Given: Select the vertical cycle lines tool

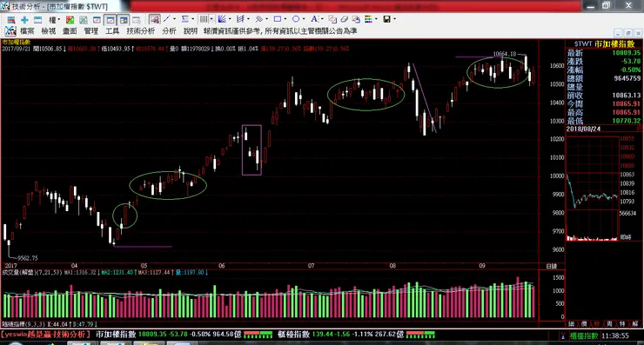Looking at the screenshot, I should coord(204,19).
